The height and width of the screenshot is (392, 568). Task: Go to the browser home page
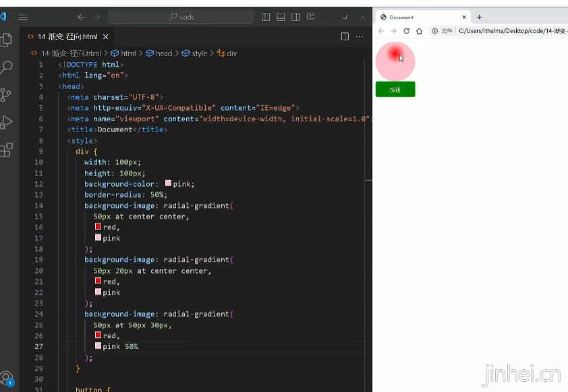419,31
